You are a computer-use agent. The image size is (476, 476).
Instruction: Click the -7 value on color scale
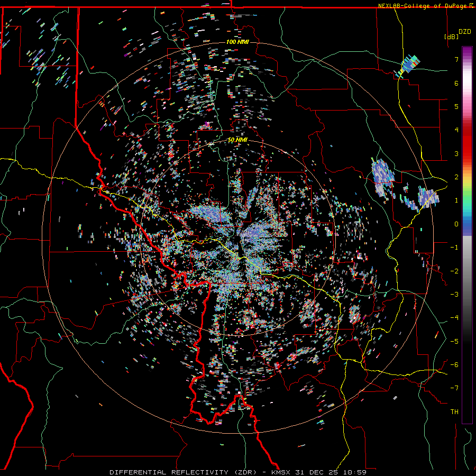click(x=454, y=388)
